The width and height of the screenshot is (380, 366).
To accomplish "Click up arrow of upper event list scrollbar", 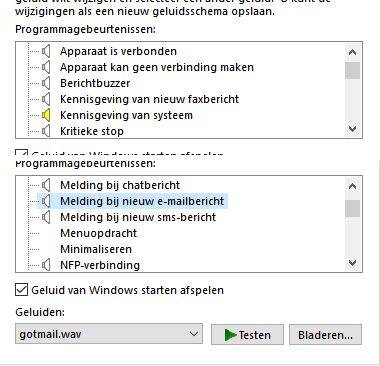I will (x=352, y=52).
